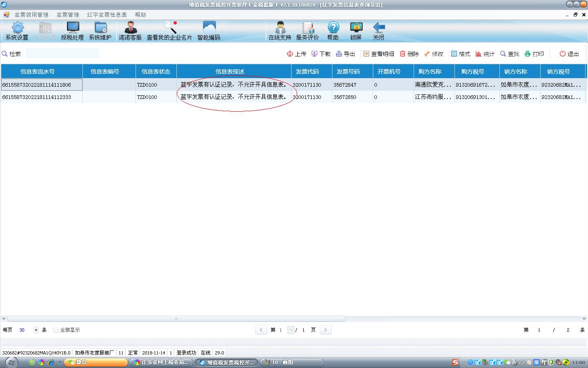Click buyer name cell 江苏尚约服...
The width and height of the screenshot is (588, 368).
434,97
